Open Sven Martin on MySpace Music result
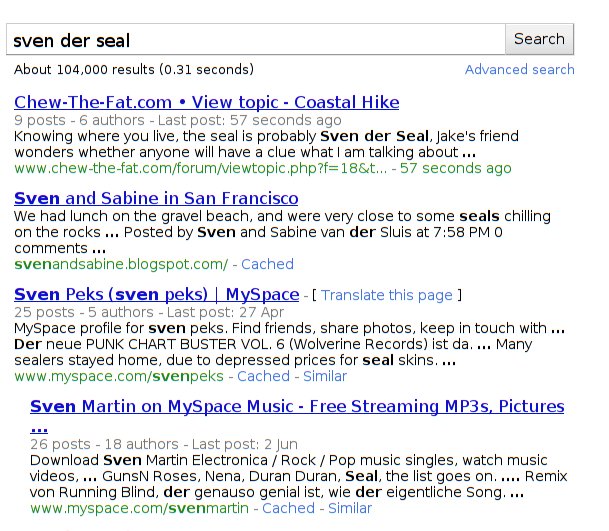 [297, 407]
